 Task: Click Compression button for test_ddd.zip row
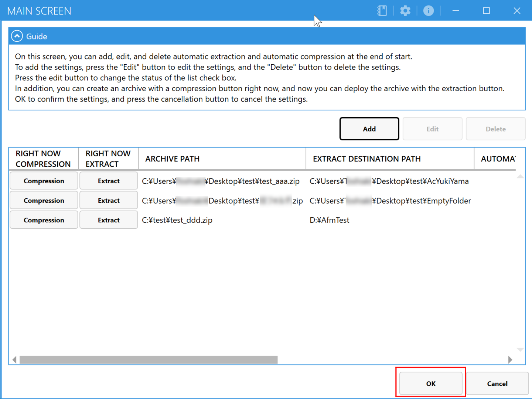tap(44, 220)
